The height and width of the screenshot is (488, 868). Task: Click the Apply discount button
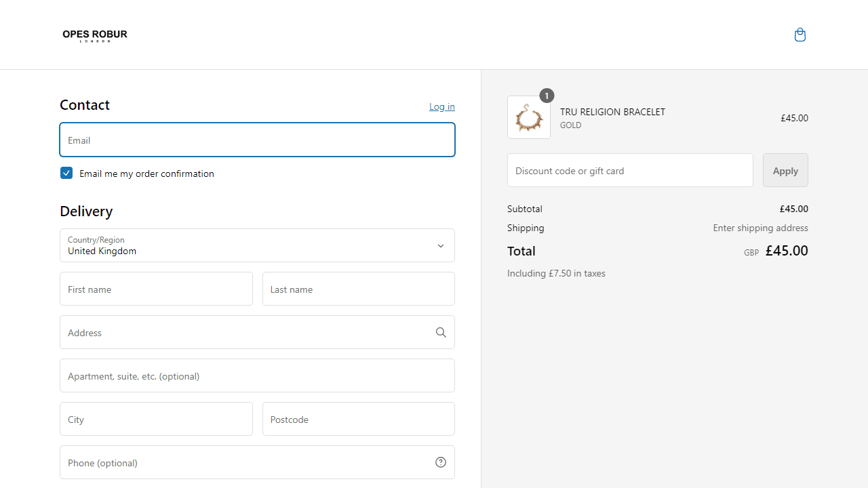[x=785, y=170]
